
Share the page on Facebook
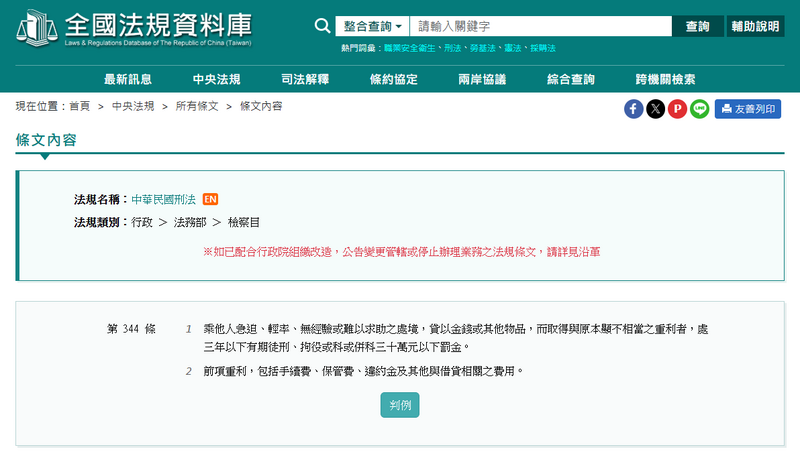pyautogui.click(x=633, y=109)
